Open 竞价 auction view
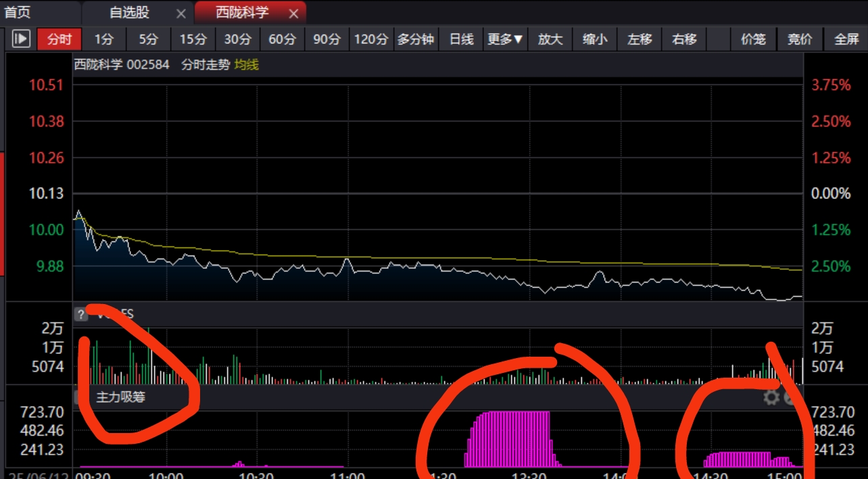This screenshot has height=479, width=868. (800, 39)
